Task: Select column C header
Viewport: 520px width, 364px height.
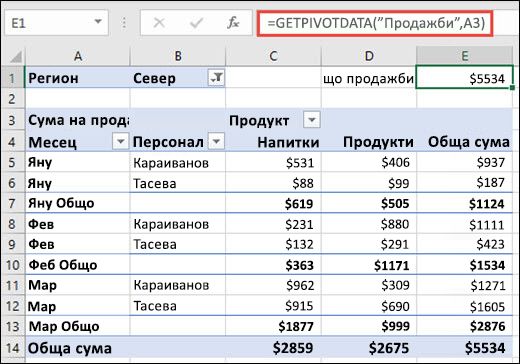Action: tap(273, 56)
